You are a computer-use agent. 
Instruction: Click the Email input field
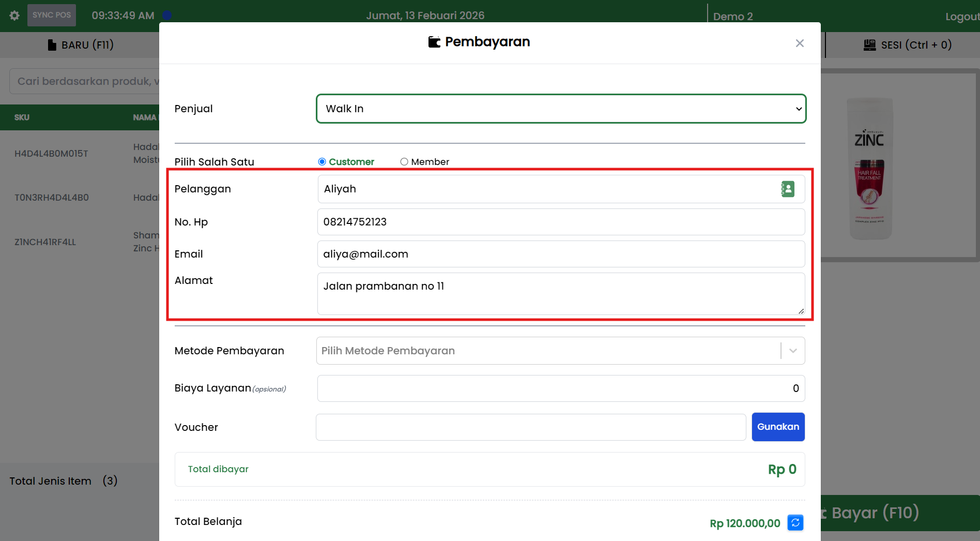561,254
